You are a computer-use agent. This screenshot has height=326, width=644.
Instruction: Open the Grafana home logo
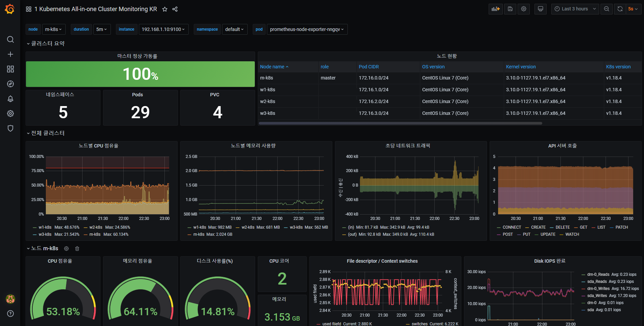[10, 9]
